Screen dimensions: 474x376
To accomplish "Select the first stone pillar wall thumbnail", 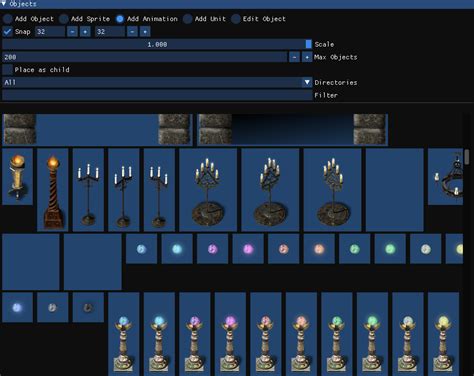I will 97,130.
